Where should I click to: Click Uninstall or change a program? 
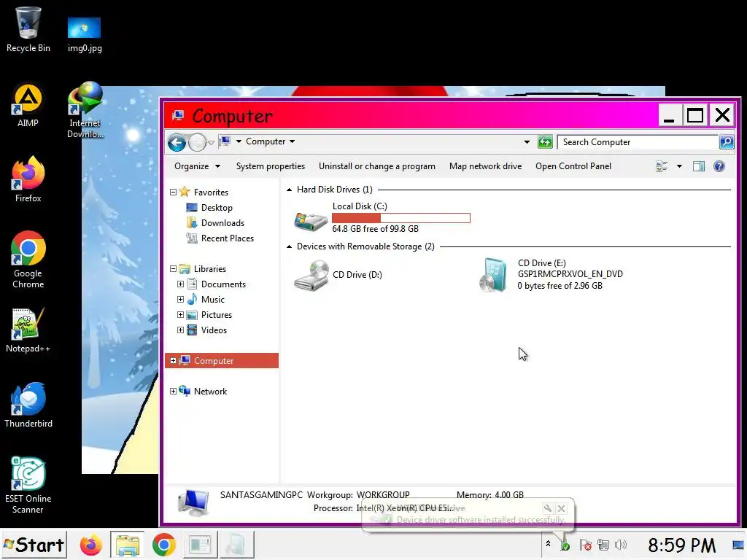pyautogui.click(x=377, y=166)
